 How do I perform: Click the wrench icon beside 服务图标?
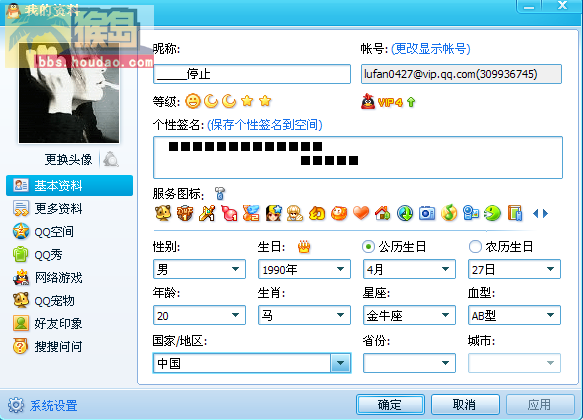click(220, 193)
